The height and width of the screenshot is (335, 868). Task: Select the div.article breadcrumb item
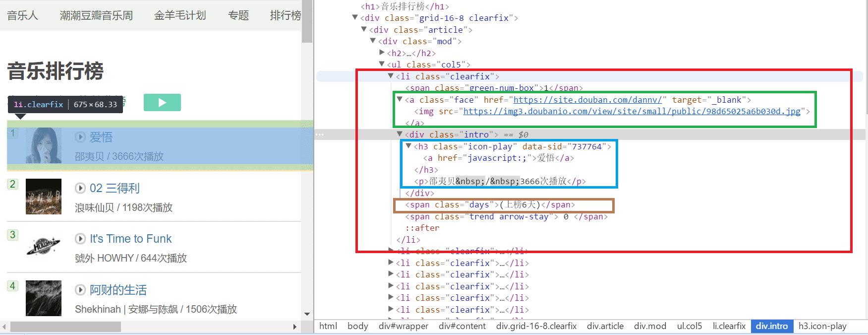605,326
